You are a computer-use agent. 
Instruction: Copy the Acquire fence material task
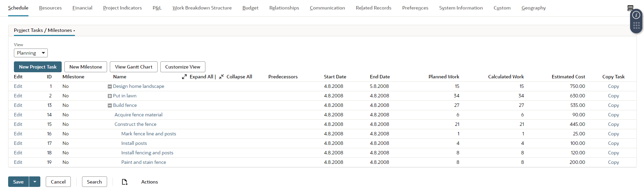pos(613,115)
